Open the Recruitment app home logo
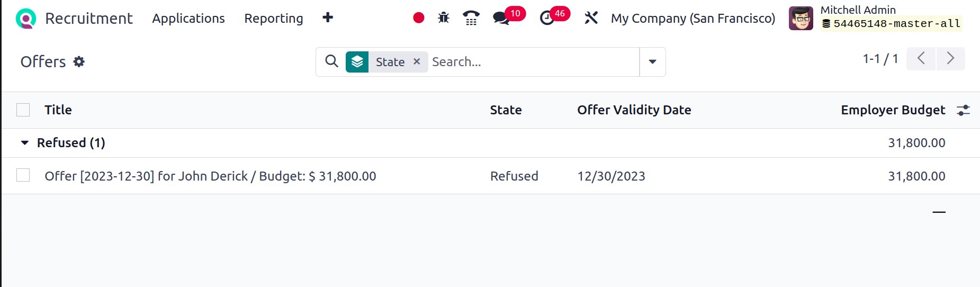The height and width of the screenshot is (287, 980). click(25, 19)
